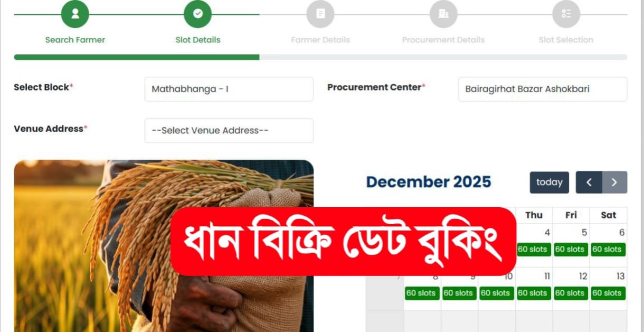Viewport: 644px width, 332px height.
Task: Click the Search Farmer step person icon
Action: coord(75,14)
